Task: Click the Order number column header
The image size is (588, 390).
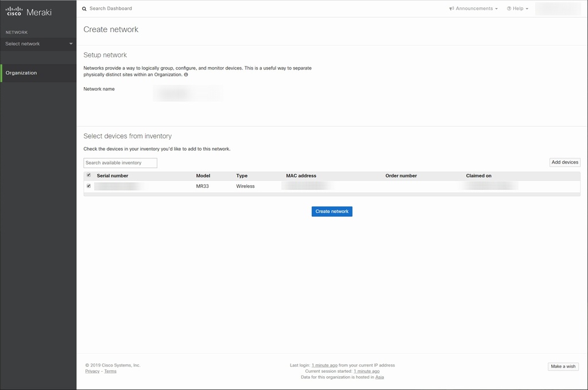Action: coord(401,175)
